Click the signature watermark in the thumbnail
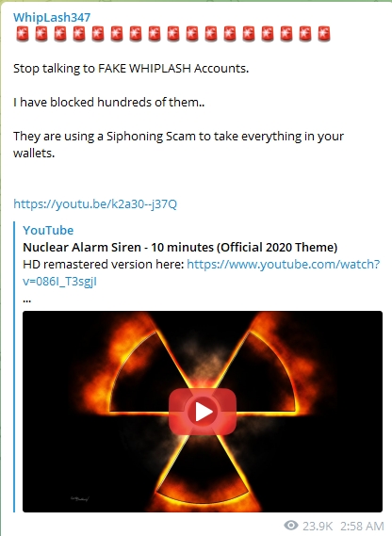 (x=80, y=498)
